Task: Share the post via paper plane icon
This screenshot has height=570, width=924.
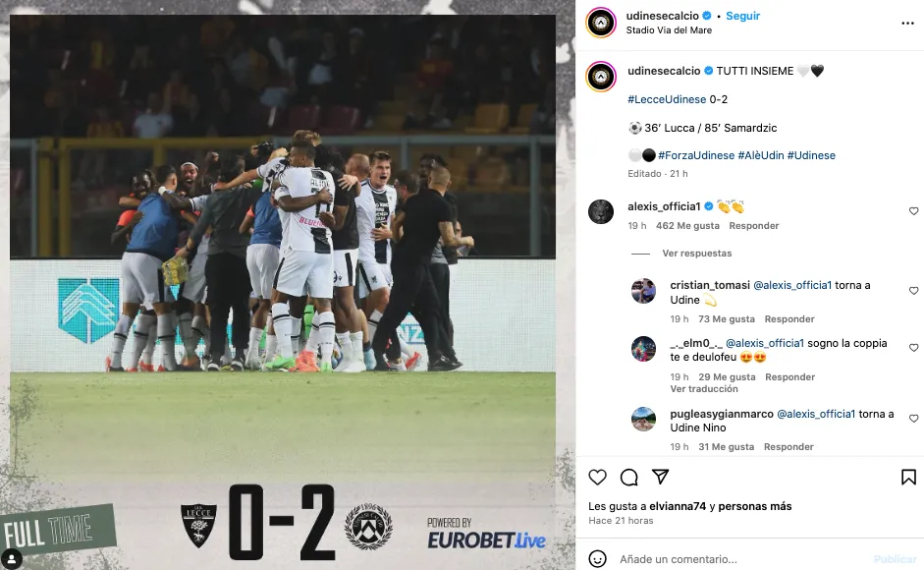Action: pyautogui.click(x=661, y=477)
